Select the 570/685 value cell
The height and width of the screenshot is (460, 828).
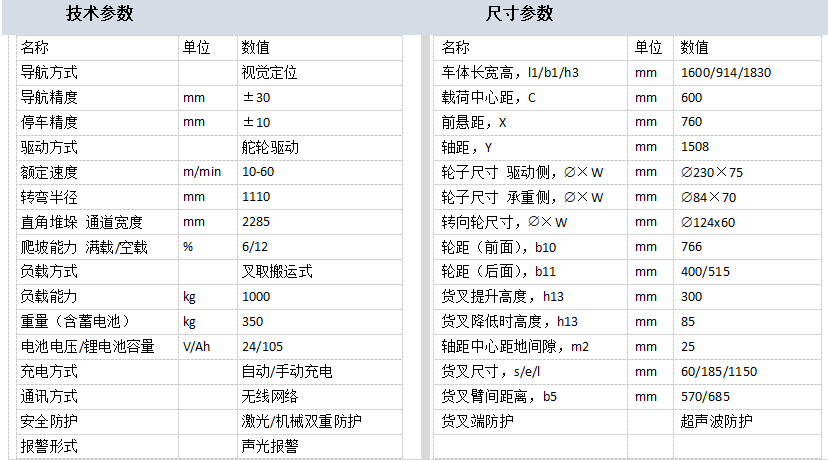click(747, 396)
